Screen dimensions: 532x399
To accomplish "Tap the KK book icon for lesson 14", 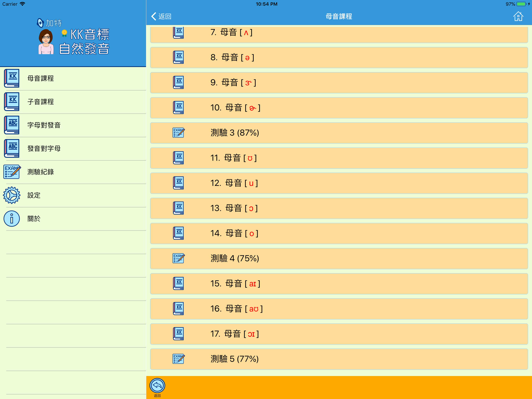I will click(178, 233).
